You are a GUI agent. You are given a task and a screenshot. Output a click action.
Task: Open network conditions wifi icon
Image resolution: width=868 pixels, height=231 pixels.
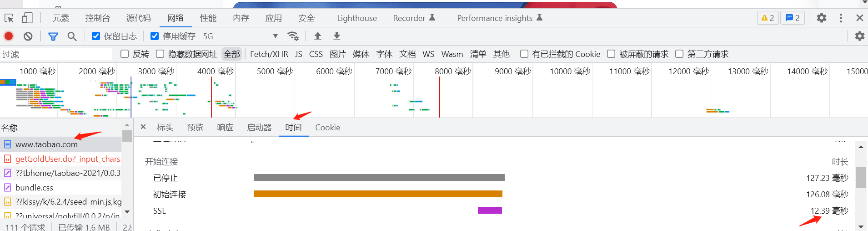point(293,36)
